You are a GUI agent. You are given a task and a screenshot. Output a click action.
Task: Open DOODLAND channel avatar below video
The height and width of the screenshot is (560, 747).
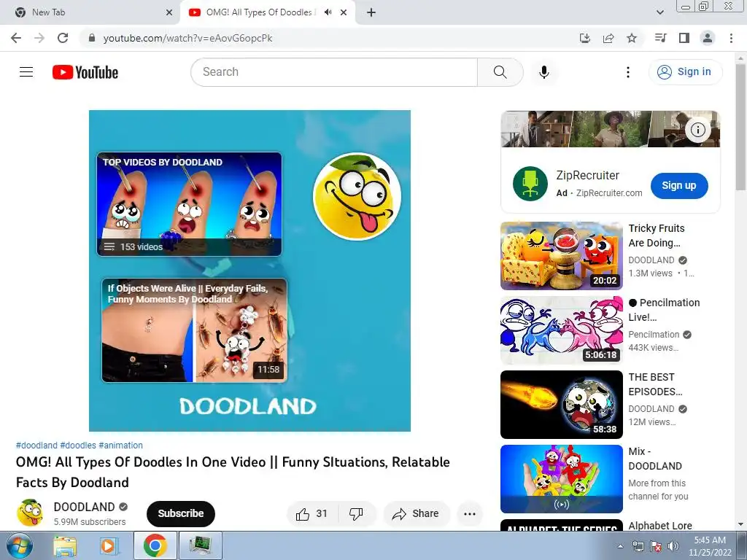30,513
